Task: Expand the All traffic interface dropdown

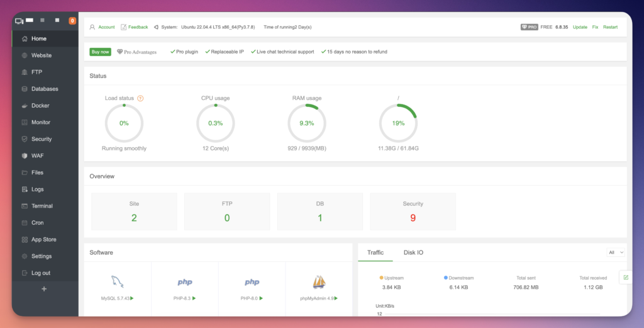Action: [616, 252]
